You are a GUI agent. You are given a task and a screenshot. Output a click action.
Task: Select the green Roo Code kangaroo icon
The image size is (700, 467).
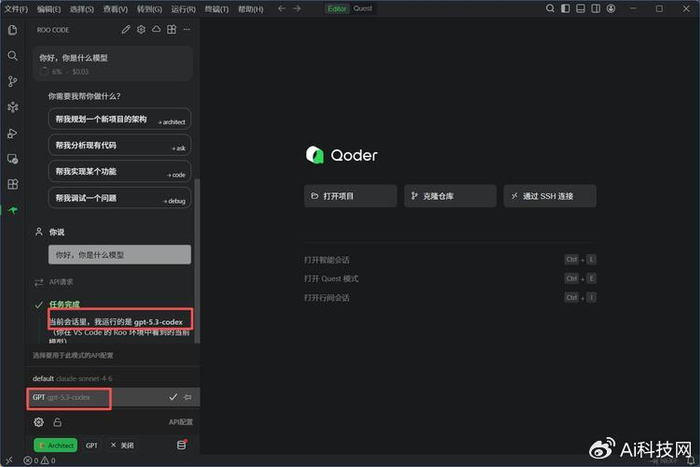[13, 210]
